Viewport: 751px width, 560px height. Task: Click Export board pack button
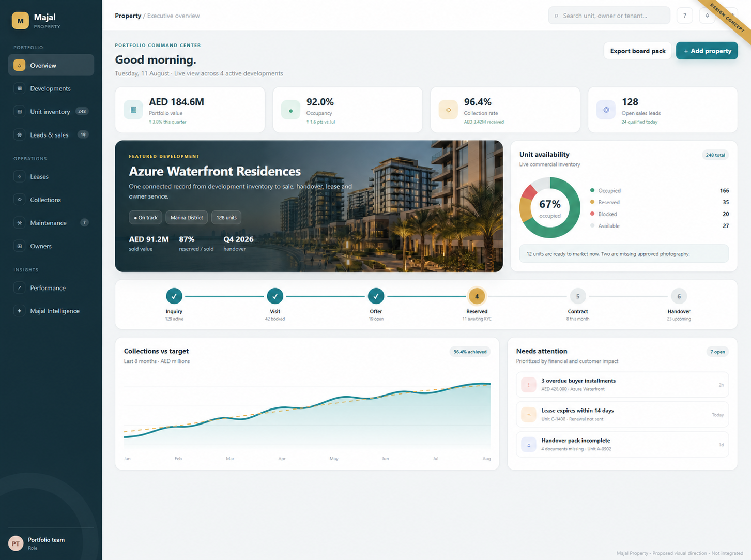[638, 51]
